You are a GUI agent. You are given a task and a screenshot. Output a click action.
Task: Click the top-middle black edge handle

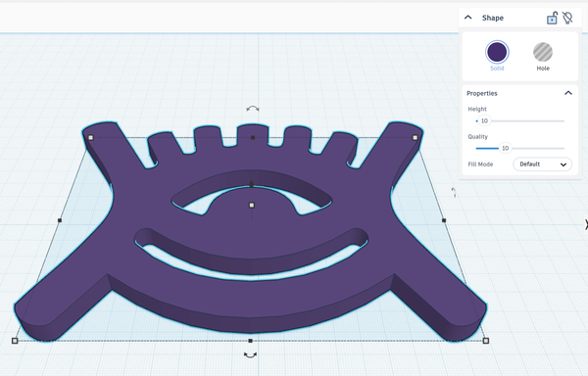(253, 137)
